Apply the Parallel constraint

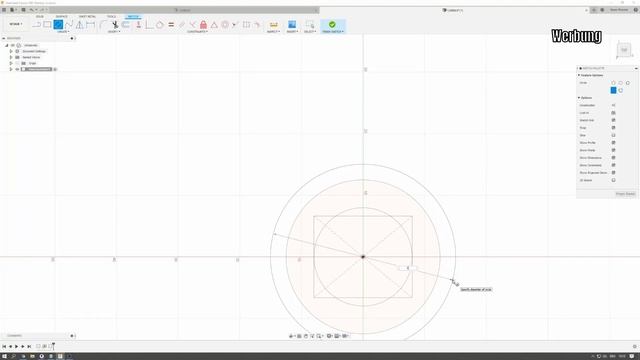182,24
